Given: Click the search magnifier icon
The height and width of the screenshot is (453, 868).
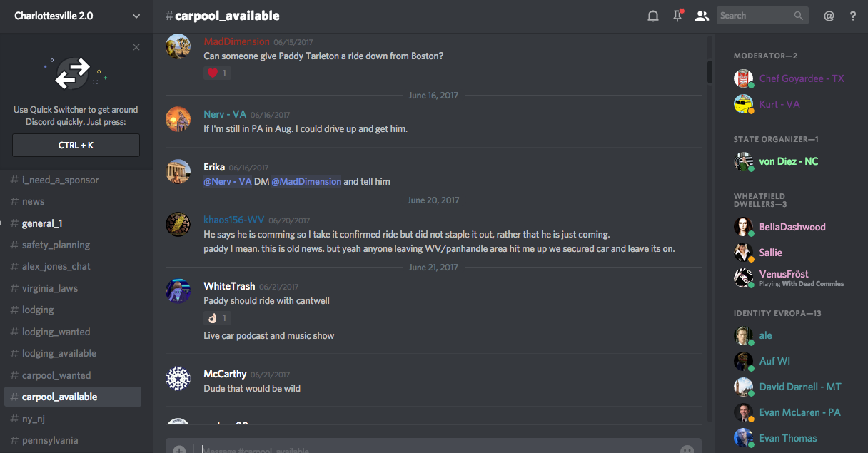Looking at the screenshot, I should pyautogui.click(x=799, y=16).
